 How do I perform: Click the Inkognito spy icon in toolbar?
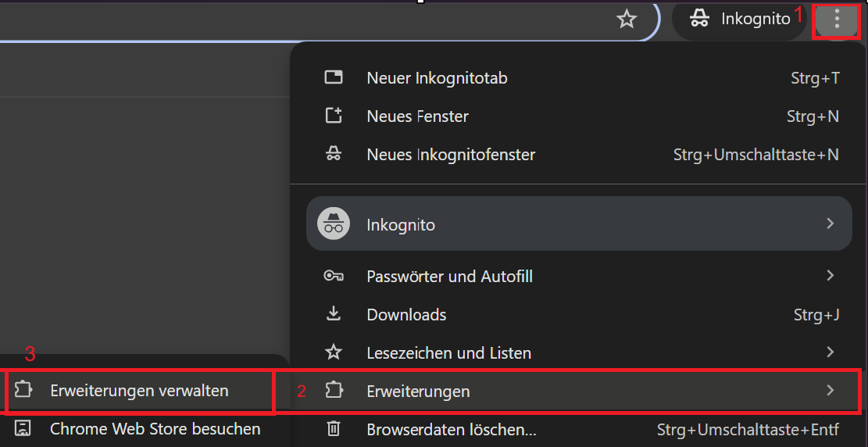click(699, 20)
